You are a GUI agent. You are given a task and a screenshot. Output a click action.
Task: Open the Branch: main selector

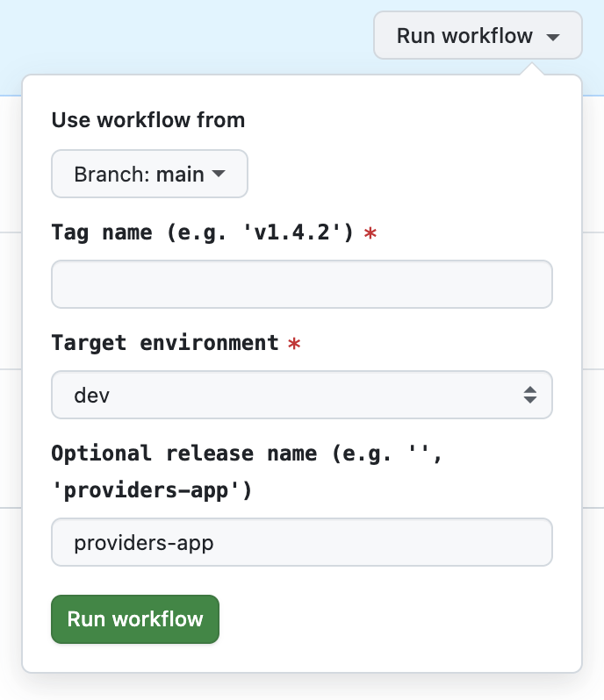click(149, 174)
